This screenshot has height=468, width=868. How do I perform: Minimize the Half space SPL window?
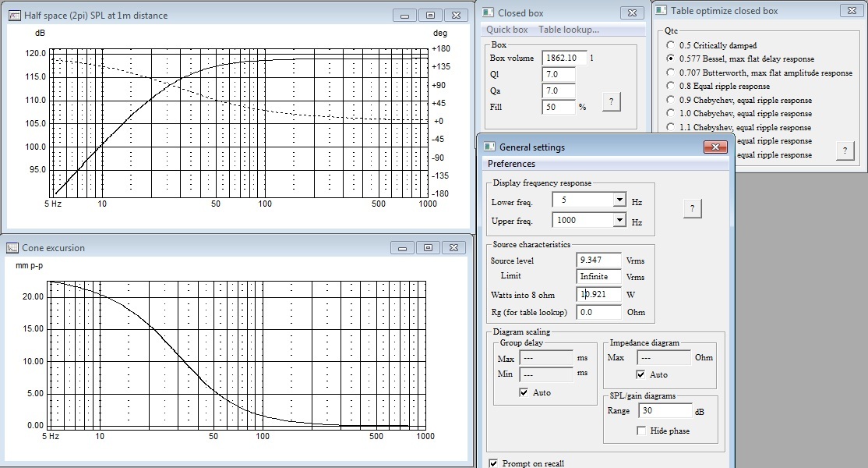(x=404, y=16)
